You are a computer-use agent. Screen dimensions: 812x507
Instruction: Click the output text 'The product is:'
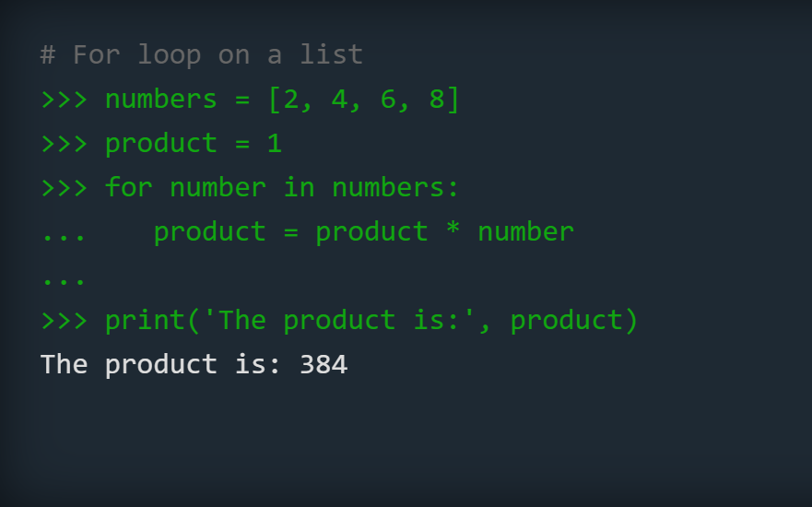(160, 365)
